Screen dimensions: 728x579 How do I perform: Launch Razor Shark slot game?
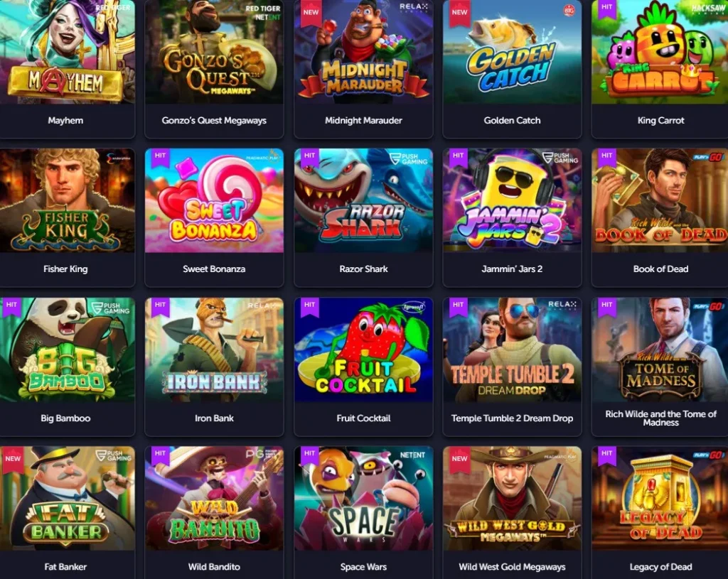(x=363, y=200)
